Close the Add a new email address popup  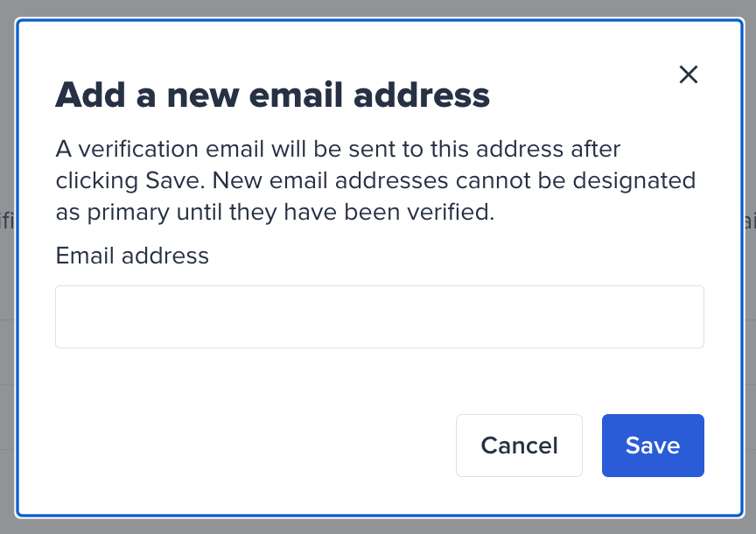coord(689,75)
